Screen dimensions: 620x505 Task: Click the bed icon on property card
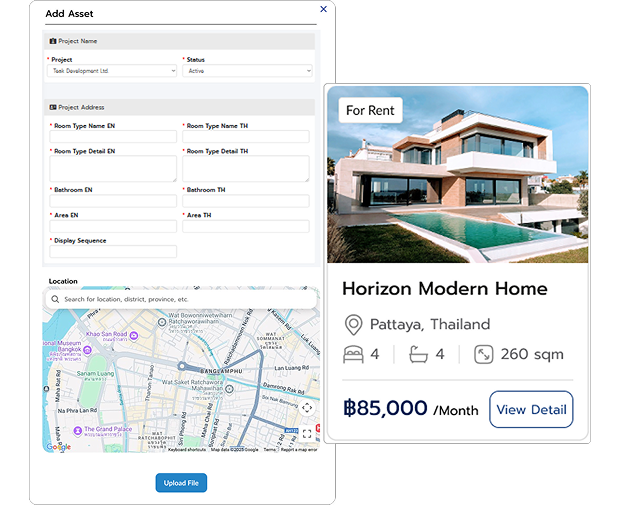pyautogui.click(x=353, y=355)
